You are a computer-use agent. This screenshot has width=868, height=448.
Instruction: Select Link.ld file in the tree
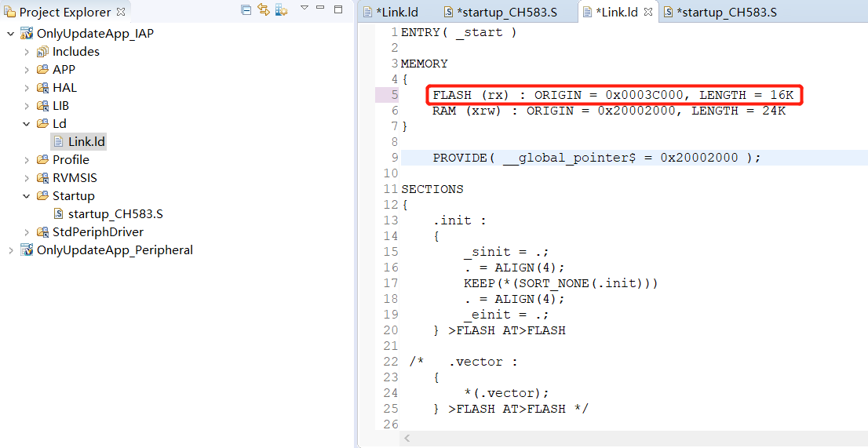pos(86,142)
